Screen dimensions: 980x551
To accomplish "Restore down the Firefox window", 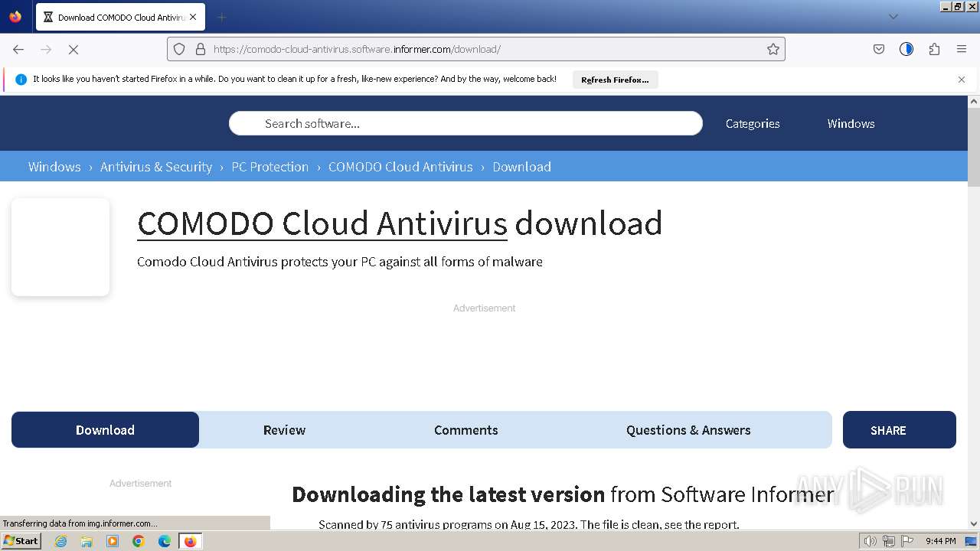I will point(959,6).
